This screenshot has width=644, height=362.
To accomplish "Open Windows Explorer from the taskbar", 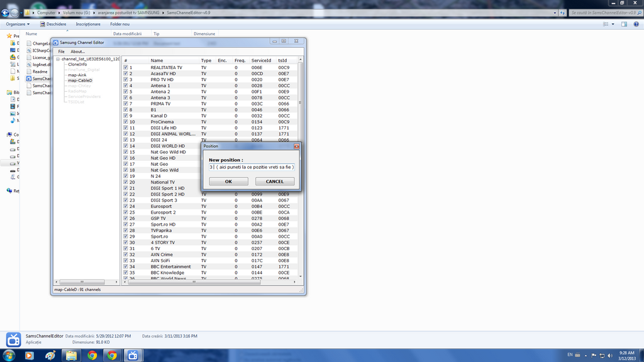I will (71, 356).
